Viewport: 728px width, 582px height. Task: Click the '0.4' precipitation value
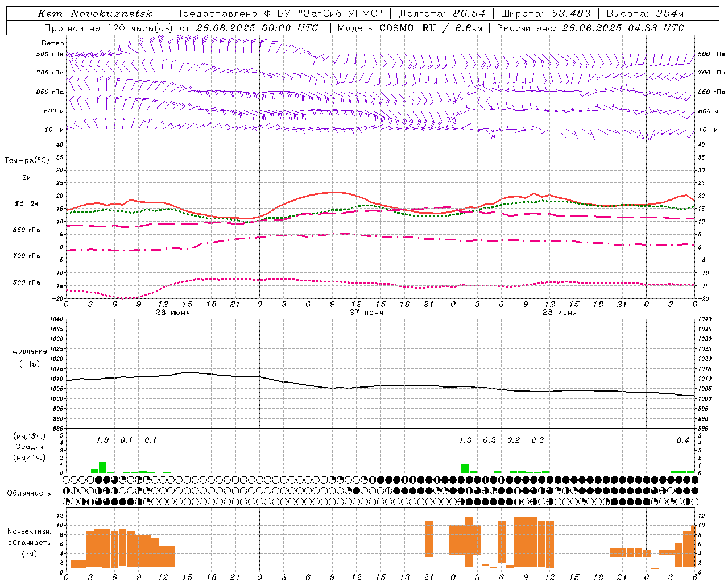682,440
